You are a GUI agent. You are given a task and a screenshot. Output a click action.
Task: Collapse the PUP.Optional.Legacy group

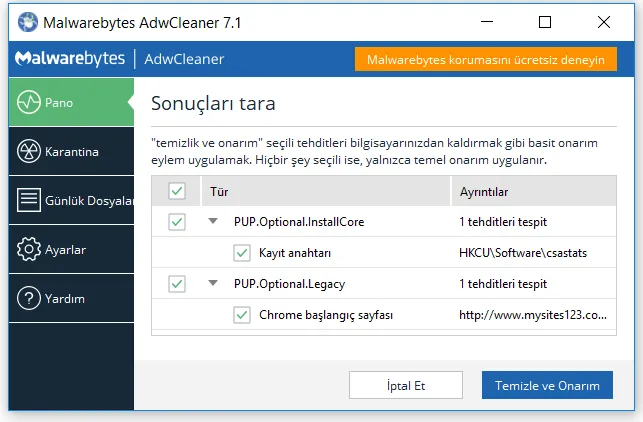click(x=213, y=284)
